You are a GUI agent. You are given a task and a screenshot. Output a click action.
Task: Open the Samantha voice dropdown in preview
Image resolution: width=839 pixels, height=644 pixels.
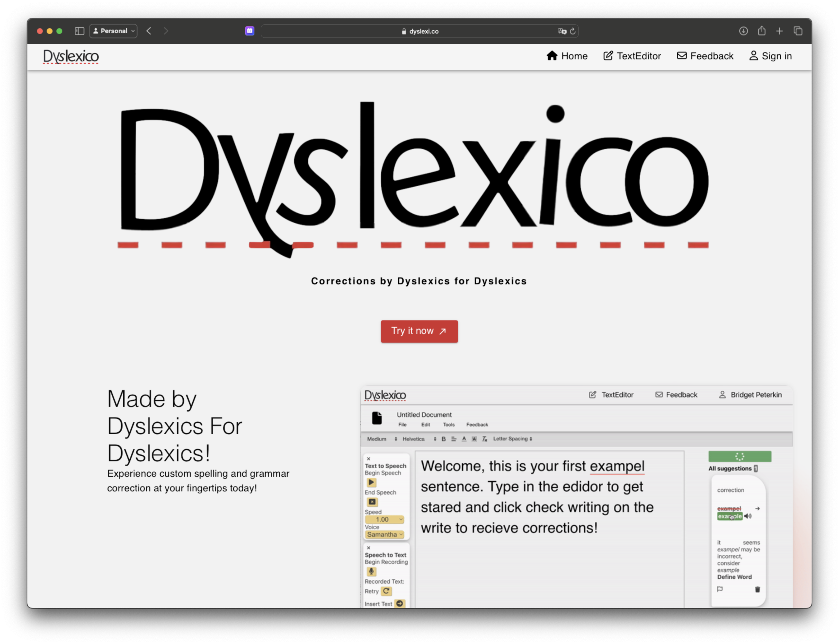tap(384, 534)
